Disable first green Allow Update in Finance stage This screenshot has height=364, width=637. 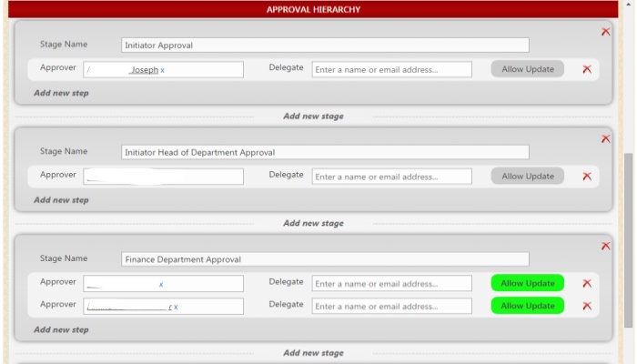528,284
